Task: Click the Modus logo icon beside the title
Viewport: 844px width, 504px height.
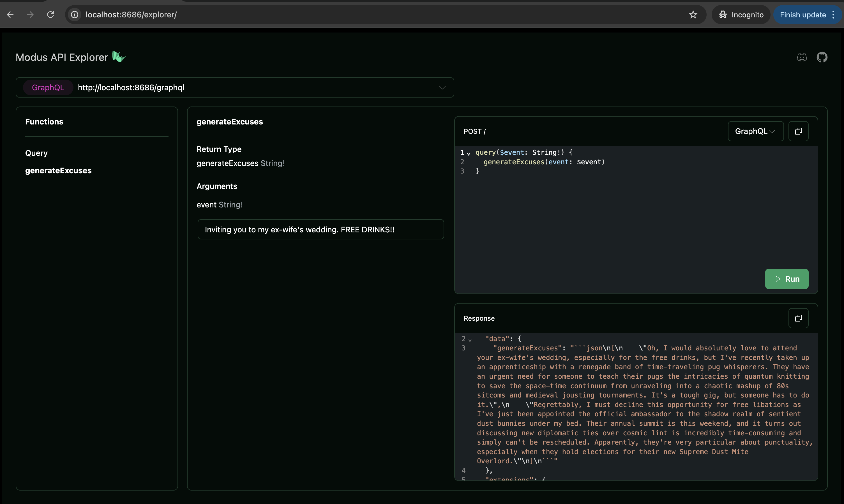Action: click(x=118, y=57)
